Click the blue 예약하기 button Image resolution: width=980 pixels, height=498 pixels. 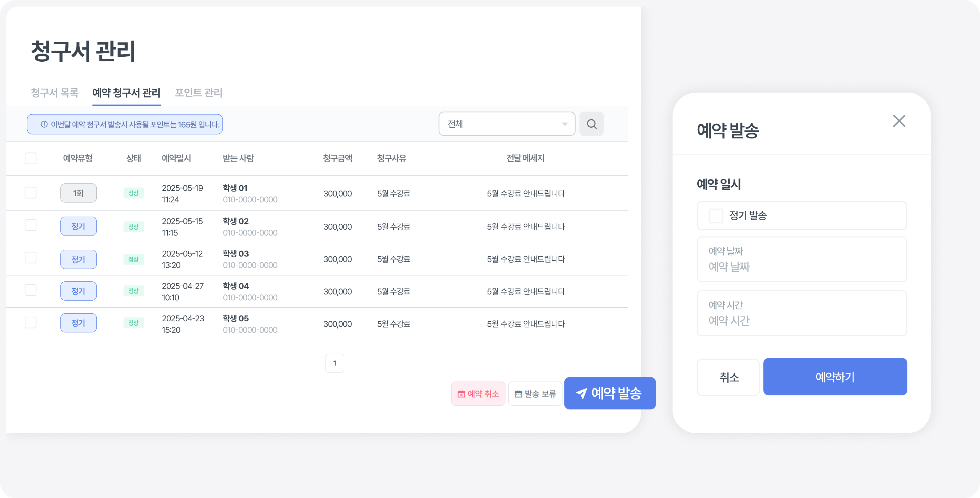pos(835,377)
